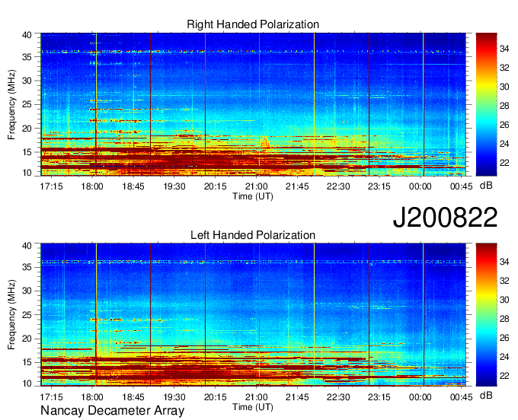
Task: Click the 34 dB label on the right-handed colorbar
Action: pyautogui.click(x=504, y=49)
